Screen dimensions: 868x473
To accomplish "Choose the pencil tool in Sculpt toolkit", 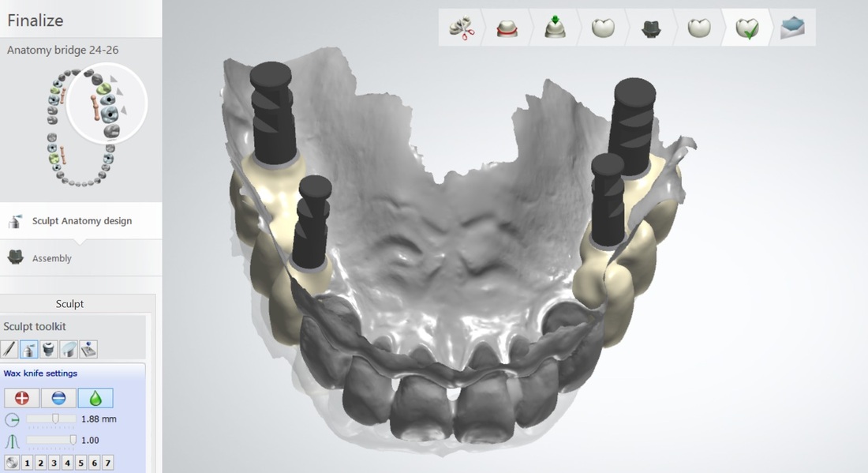I will (x=9, y=348).
